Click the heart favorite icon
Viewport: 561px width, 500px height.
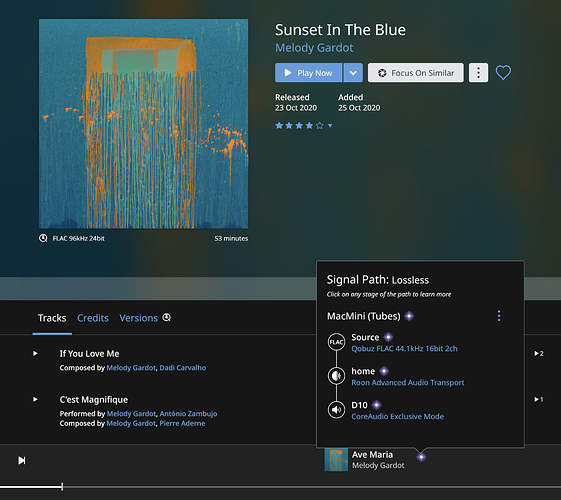[x=503, y=73]
